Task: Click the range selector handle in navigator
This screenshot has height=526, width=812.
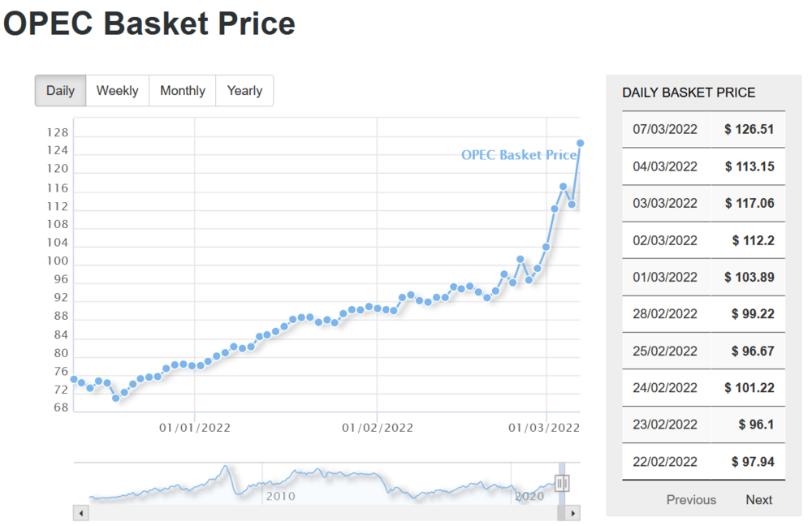Action: pyautogui.click(x=562, y=484)
